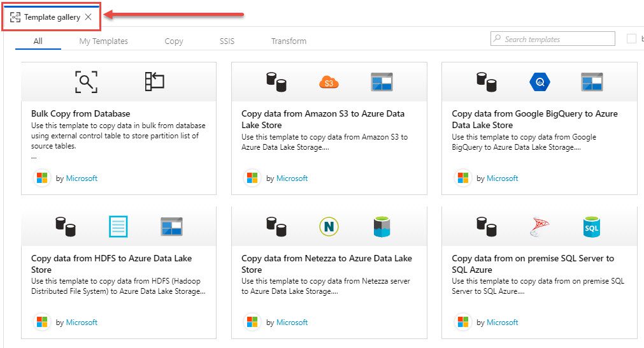
Task: Click Microsoft logo in Bulk Copy card
Action: (42, 178)
